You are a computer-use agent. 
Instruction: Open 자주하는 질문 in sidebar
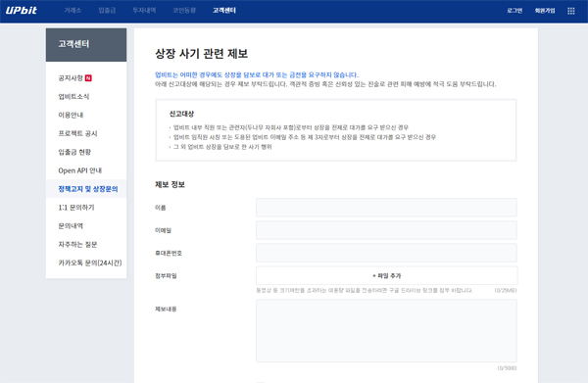click(77, 244)
